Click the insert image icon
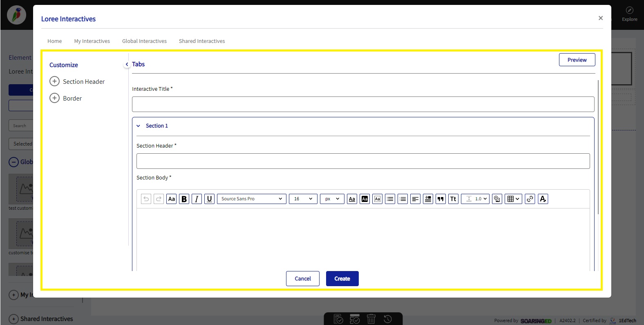This screenshot has width=644, height=325. (497, 199)
